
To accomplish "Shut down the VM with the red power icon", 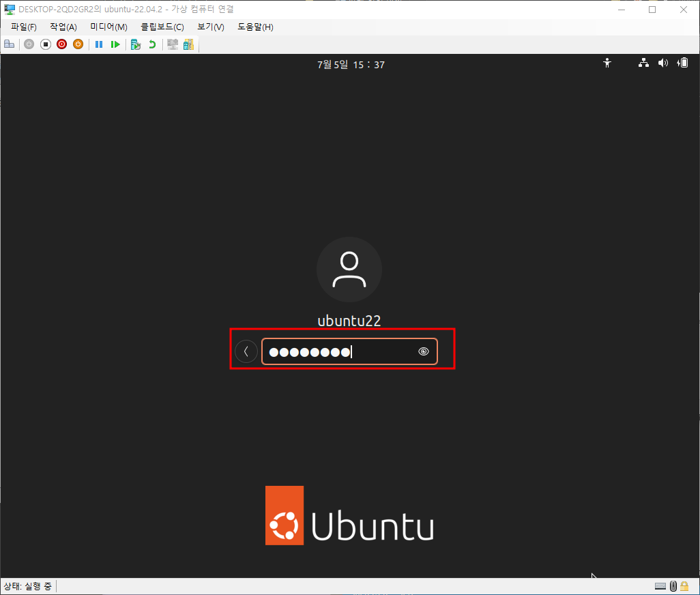I will click(x=61, y=44).
